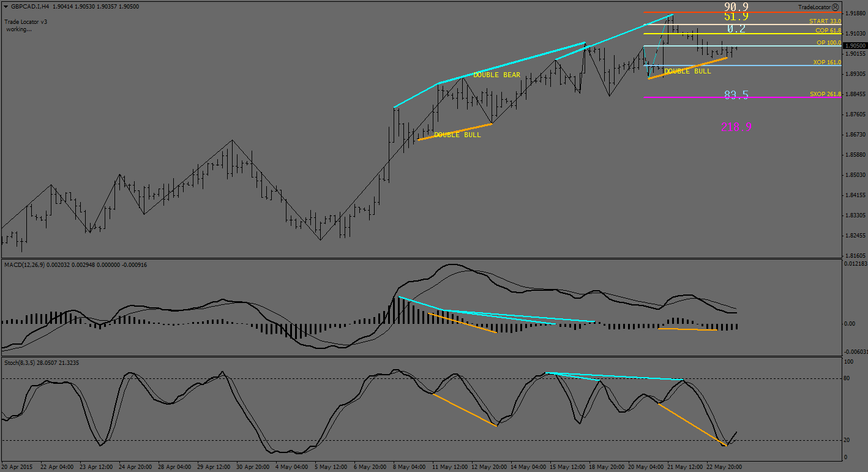Click the magenta 218.9 value text
Screen dimensions: 868x472
pos(736,127)
